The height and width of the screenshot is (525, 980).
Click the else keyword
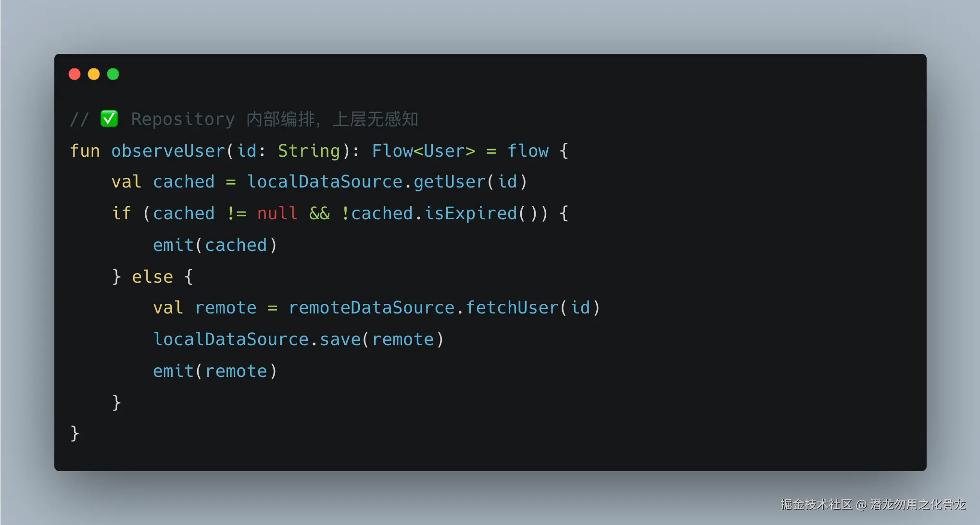[x=152, y=277]
